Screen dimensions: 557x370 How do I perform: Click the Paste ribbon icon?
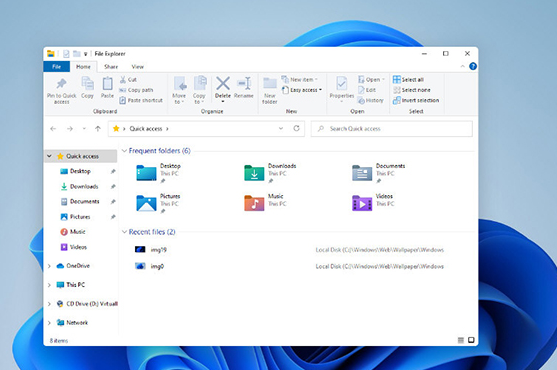(107, 84)
